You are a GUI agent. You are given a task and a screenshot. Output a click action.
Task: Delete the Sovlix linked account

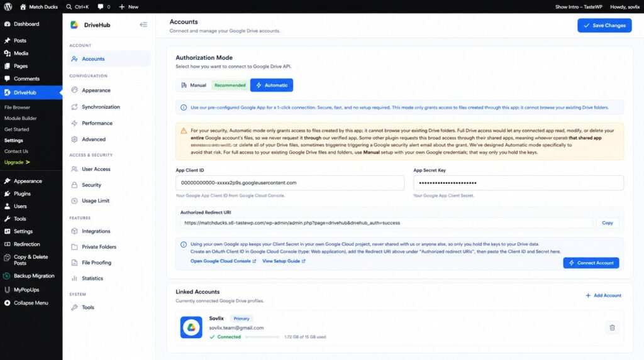612,327
